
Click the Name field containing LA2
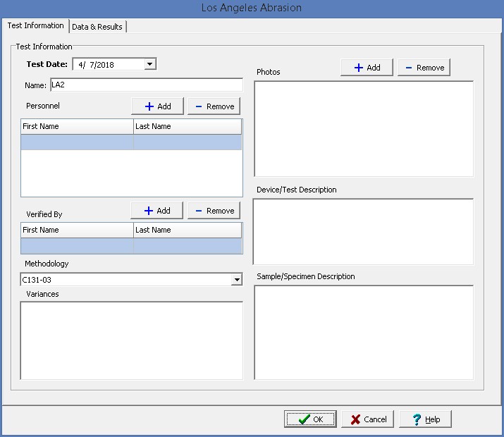point(145,85)
